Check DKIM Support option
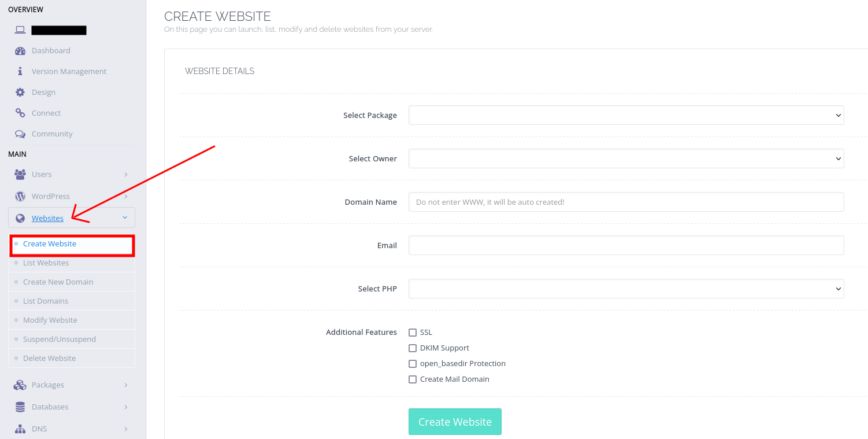868x439 pixels. point(413,348)
